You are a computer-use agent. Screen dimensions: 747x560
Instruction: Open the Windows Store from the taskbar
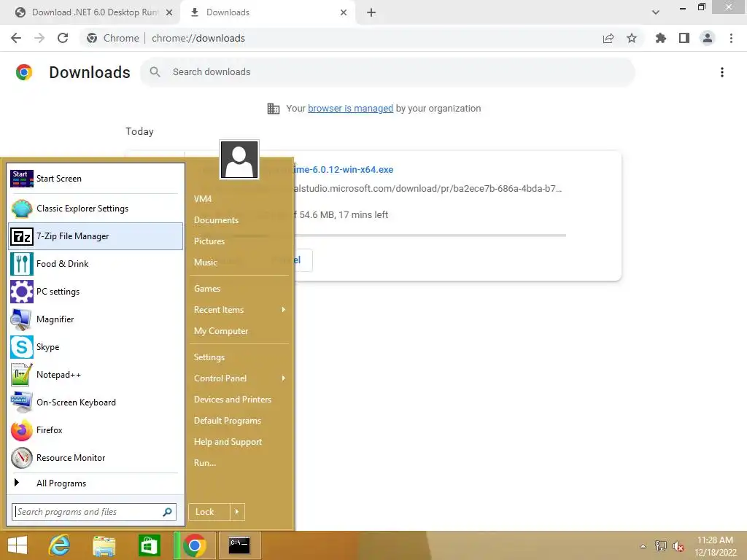coord(149,545)
